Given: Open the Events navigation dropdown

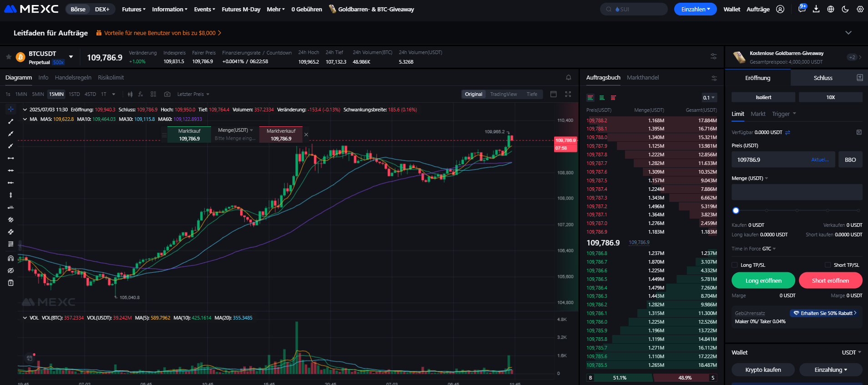Looking at the screenshot, I should 205,9.
